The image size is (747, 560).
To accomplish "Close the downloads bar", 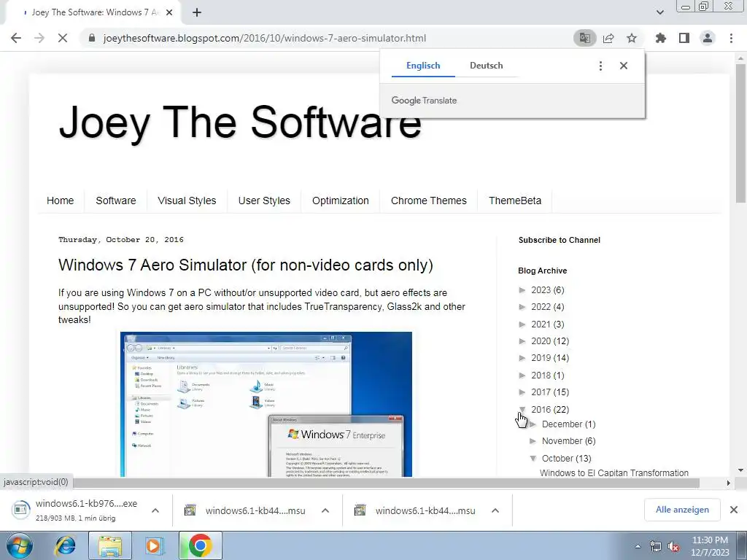I will pyautogui.click(x=734, y=510).
